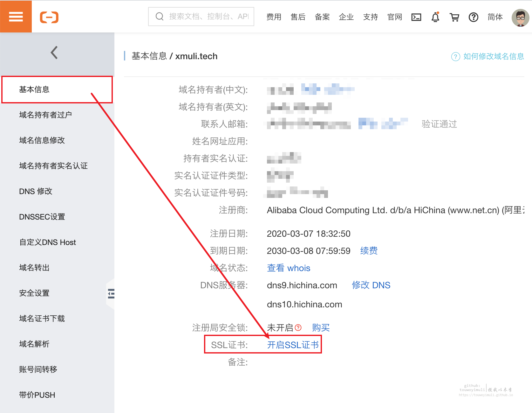Image resolution: width=532 pixels, height=413 pixels.
Task: Select 带价PUSH in the sidebar
Action: click(x=57, y=395)
